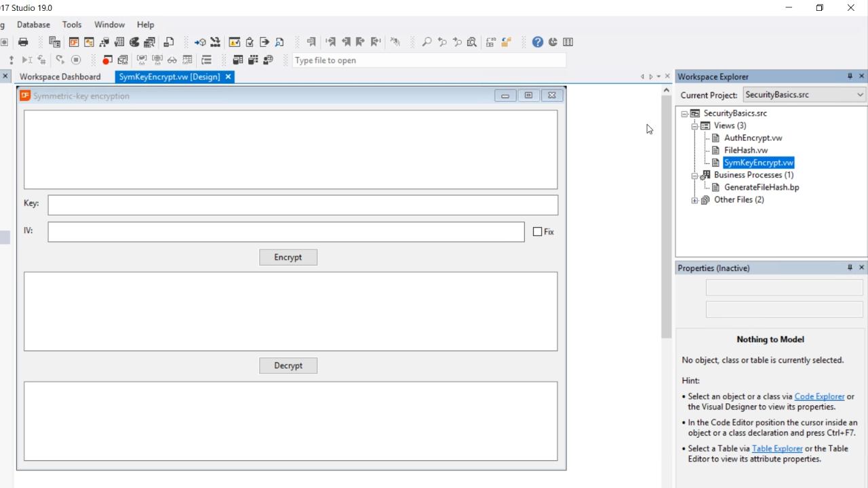The image size is (868, 488).
Task: Click the Encrypt button
Action: [x=288, y=258]
